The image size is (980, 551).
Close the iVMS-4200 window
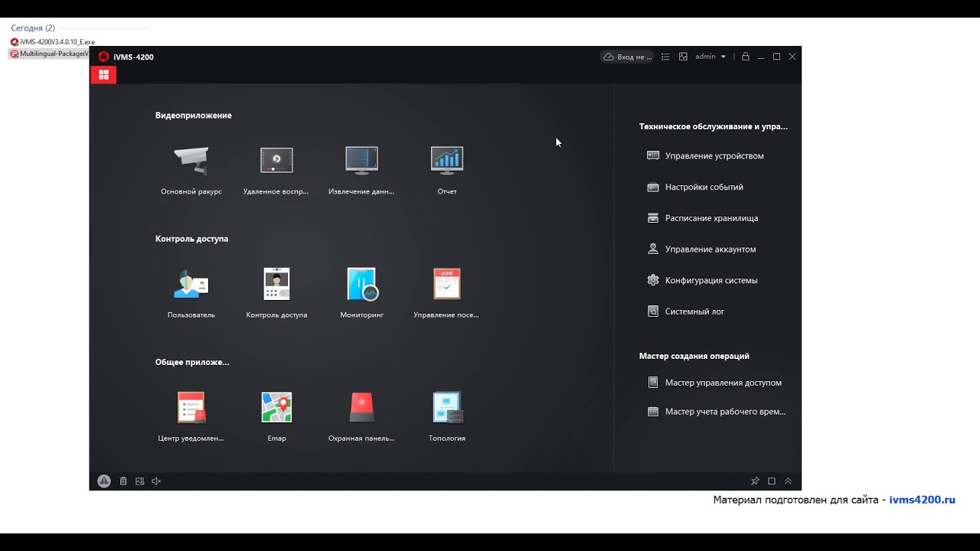coord(792,57)
